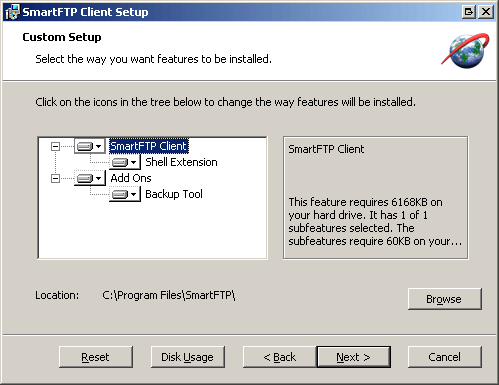Open Backup Tool feature drive icon
The image size is (499, 385).
[x=125, y=194]
